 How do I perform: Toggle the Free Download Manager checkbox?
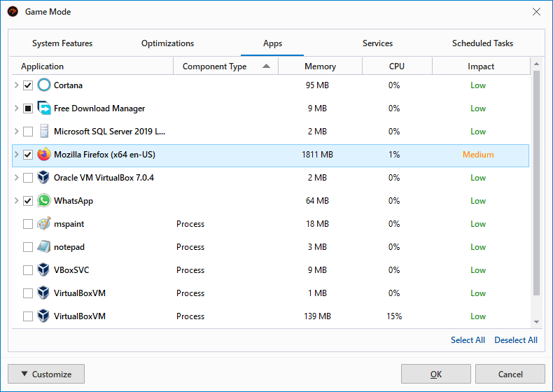28,108
